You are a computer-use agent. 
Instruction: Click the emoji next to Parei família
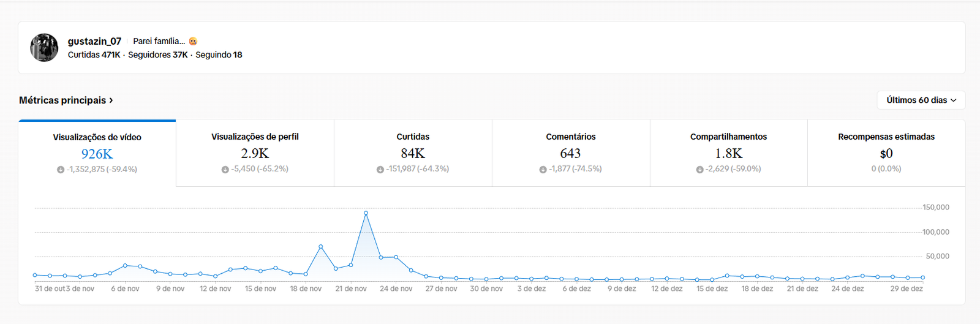click(x=193, y=41)
